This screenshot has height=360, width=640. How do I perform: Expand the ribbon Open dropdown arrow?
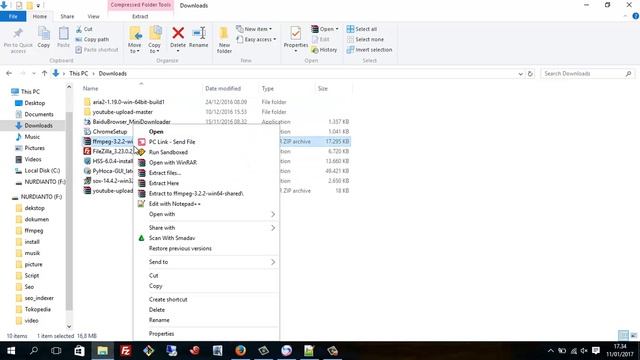point(337,29)
